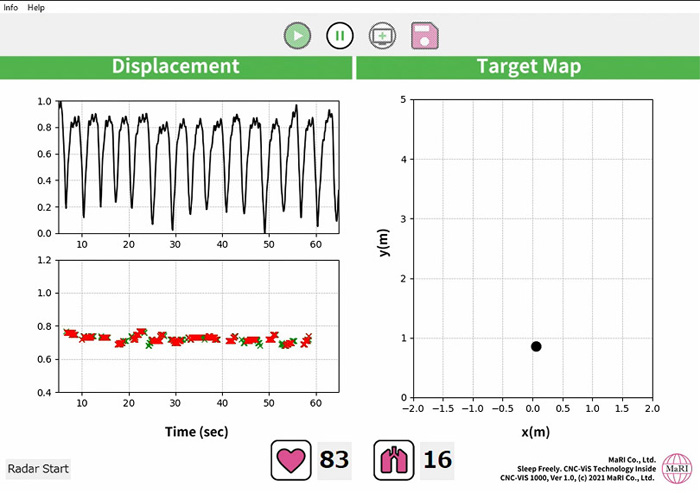Click the Displacement panel header
This screenshot has height=493, width=700.
point(176,67)
